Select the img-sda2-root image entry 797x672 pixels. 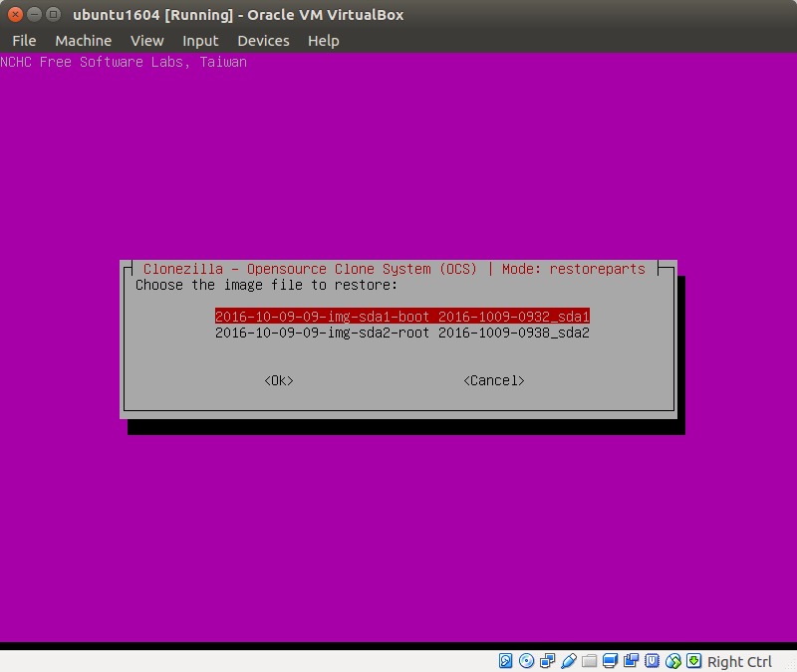402,333
